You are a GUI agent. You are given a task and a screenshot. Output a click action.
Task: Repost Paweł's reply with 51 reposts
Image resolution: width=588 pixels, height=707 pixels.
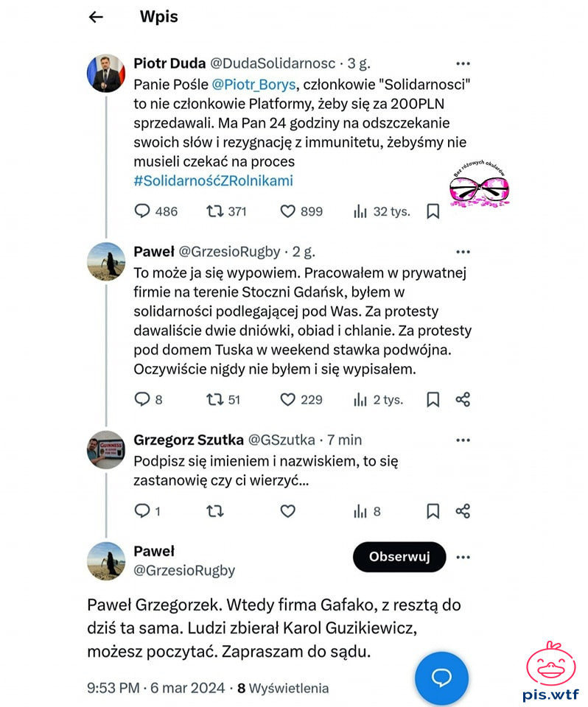tap(214, 399)
